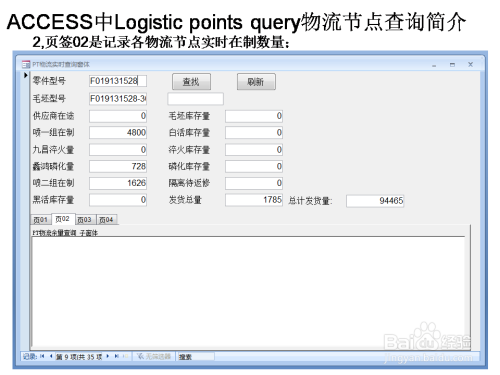
Task: Click the record selector arrow at left
Action: 25,76
